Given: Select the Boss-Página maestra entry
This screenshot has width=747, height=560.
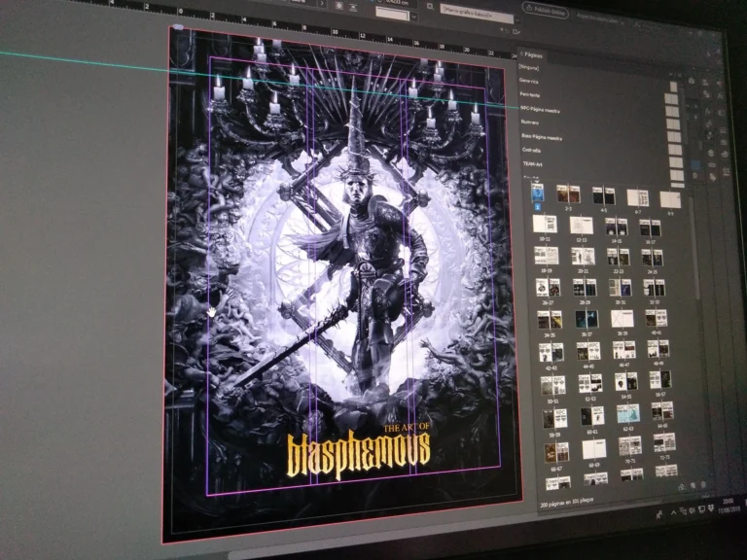Looking at the screenshot, I should [542, 137].
